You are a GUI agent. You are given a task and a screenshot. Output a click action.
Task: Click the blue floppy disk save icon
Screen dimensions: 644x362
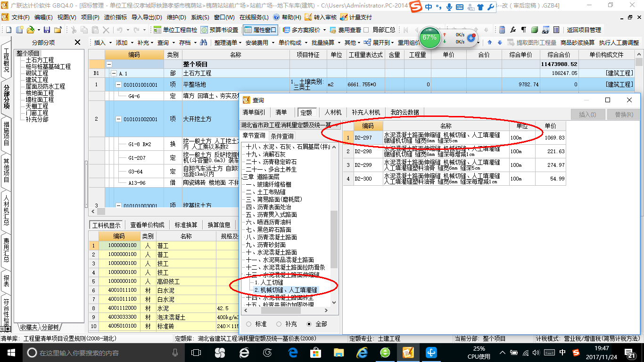coord(47,30)
